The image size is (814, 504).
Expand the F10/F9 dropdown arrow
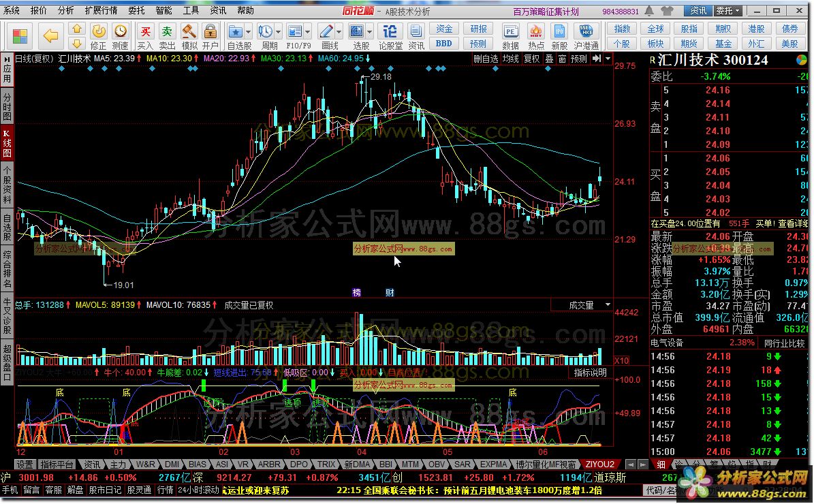[307, 31]
